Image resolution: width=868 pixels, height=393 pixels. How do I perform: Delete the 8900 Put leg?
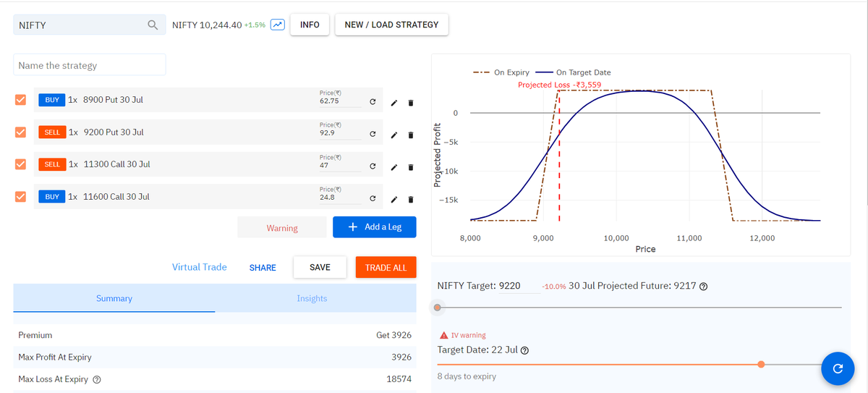tap(411, 102)
